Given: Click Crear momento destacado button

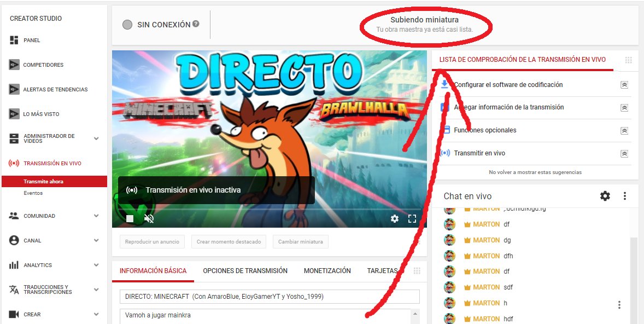Looking at the screenshot, I should click(x=229, y=242).
